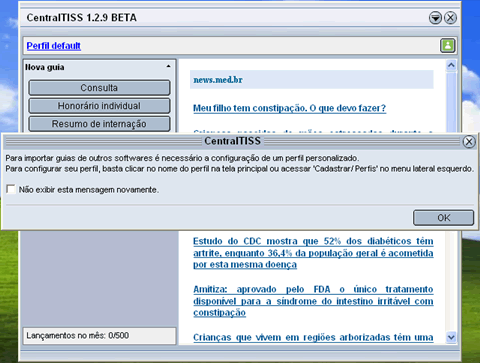480x363 pixels.
Task: Select 'Lançamentos no mês: 0/500' status text
Action: point(78,335)
